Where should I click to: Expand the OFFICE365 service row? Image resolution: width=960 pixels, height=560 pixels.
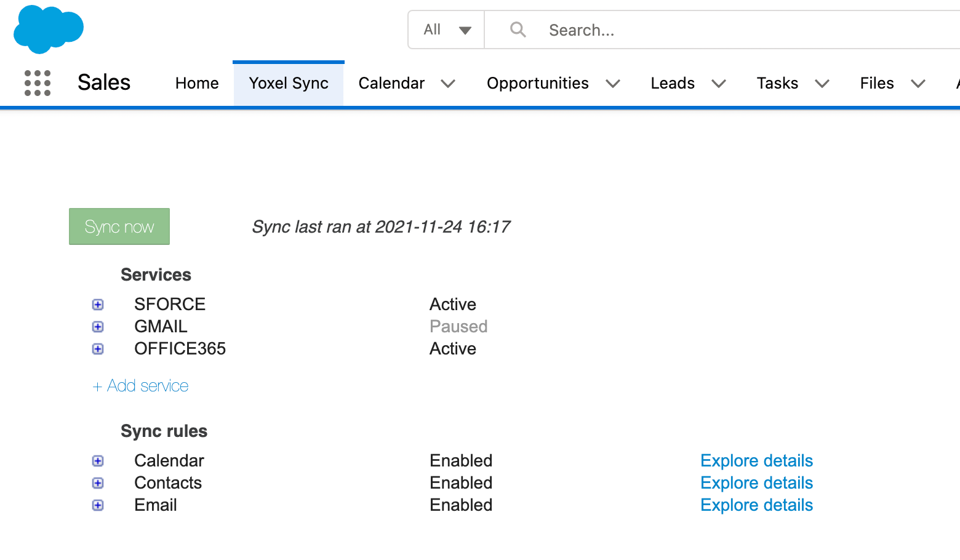click(98, 349)
